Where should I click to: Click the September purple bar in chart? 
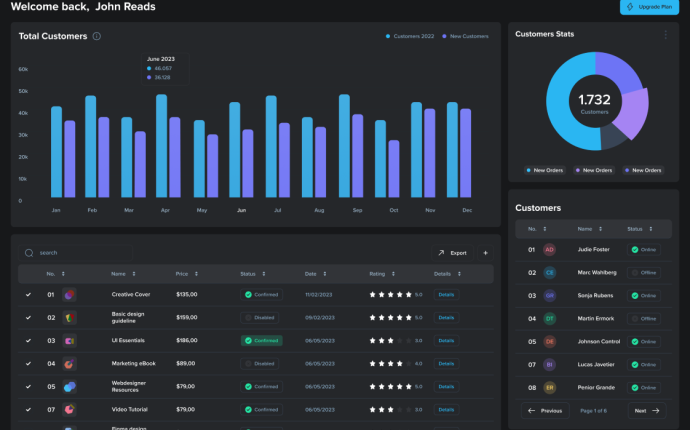pyautogui.click(x=358, y=156)
